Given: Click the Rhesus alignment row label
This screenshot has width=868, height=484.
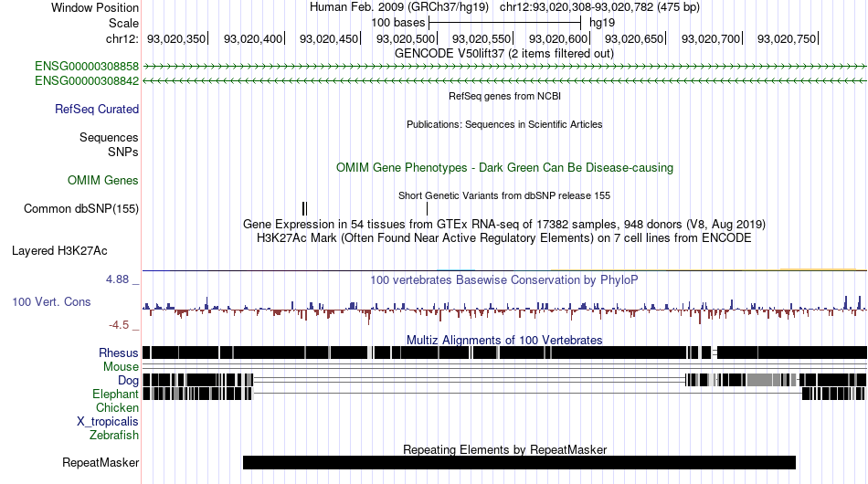Looking at the screenshot, I should (119, 352).
